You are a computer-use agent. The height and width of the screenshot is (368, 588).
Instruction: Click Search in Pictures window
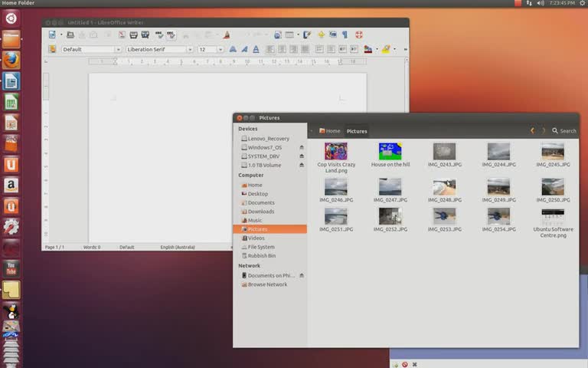[x=564, y=130]
